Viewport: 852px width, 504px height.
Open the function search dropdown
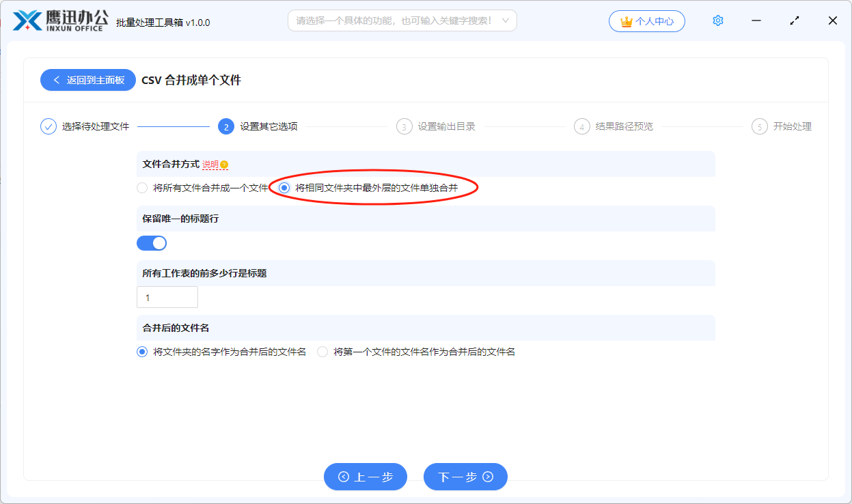click(402, 20)
